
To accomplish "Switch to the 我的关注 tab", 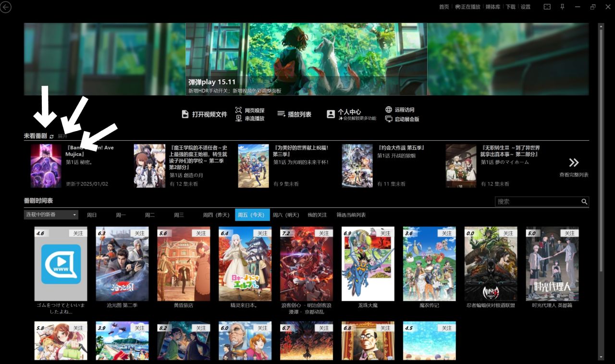I will (x=317, y=215).
